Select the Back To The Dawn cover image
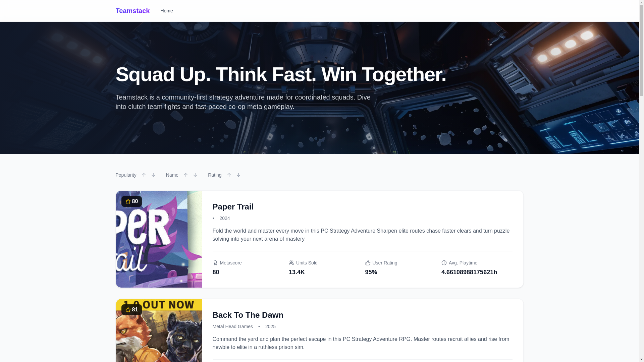 pyautogui.click(x=159, y=330)
